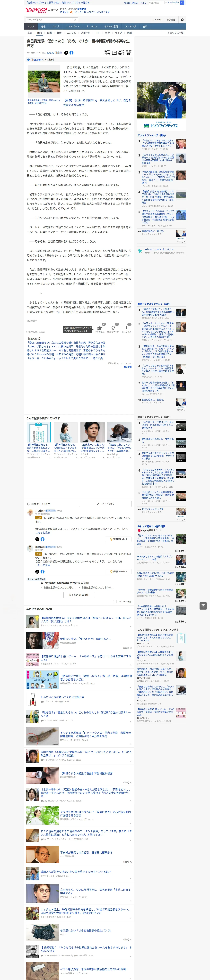Share the article on Facebook via header icon
The width and height of the screenshot is (210, 980).
coord(71,53)
